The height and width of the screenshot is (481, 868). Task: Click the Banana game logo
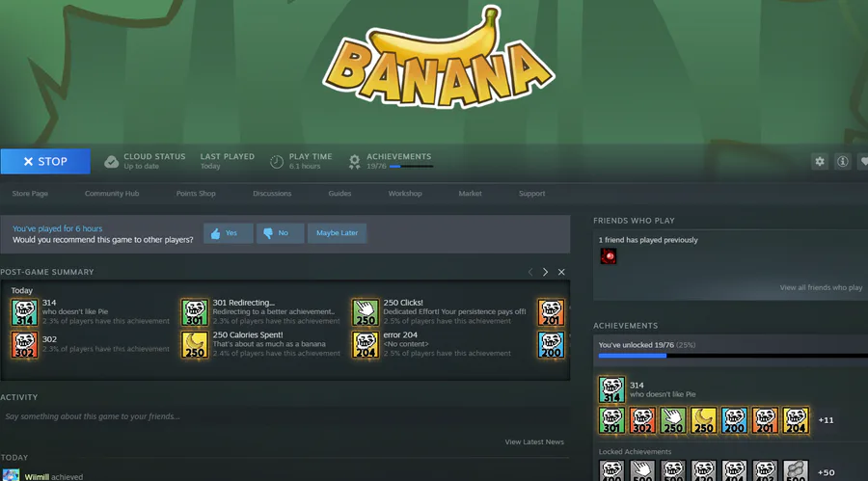(x=439, y=58)
